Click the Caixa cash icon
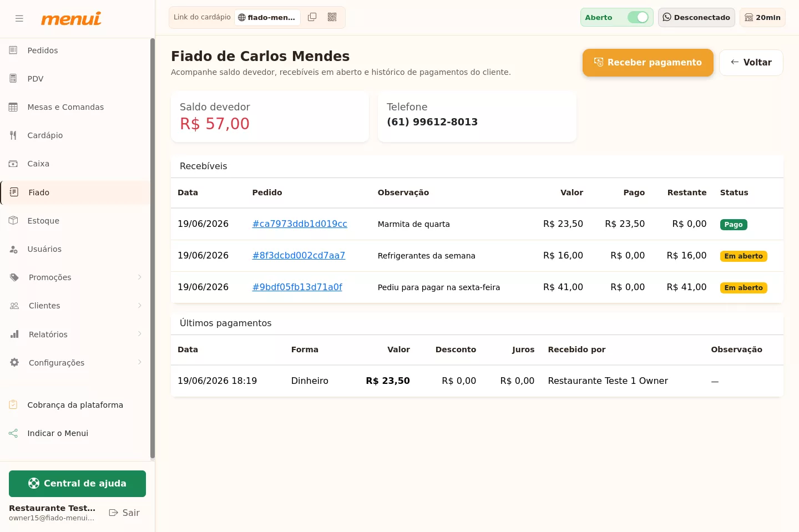The width and height of the screenshot is (799, 532). point(13,164)
